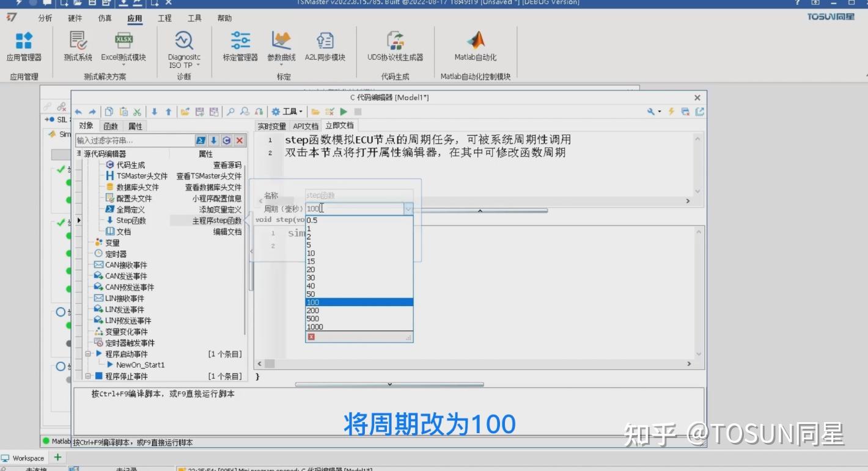Select 200 in the period value list
This screenshot has height=471, width=868.
coord(313,310)
